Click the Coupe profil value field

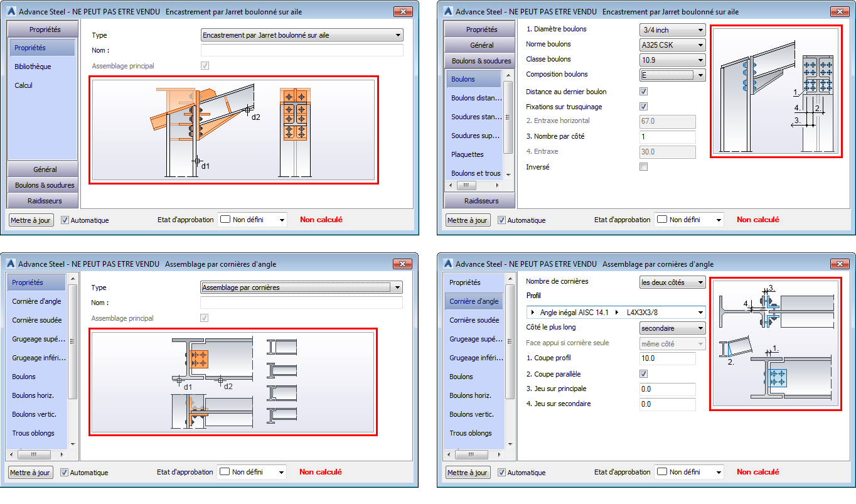667,358
